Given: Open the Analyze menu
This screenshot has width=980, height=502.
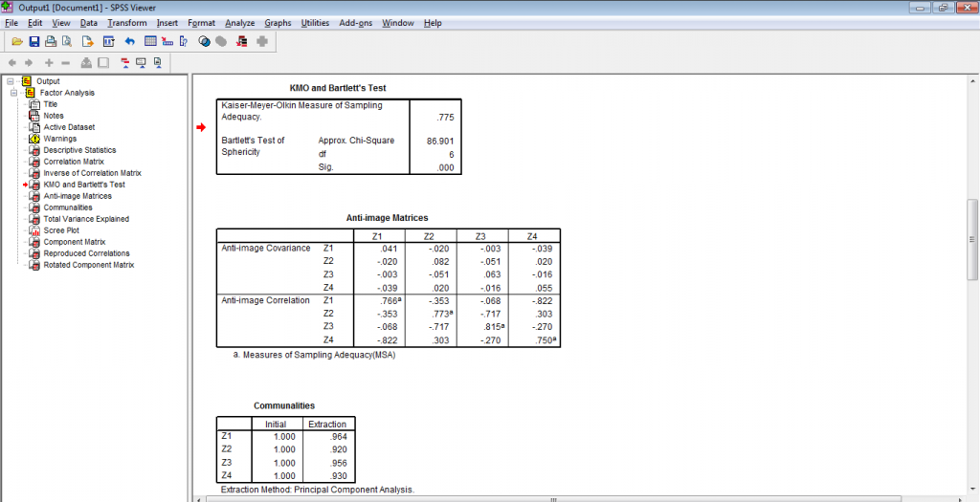Looking at the screenshot, I should (x=239, y=22).
